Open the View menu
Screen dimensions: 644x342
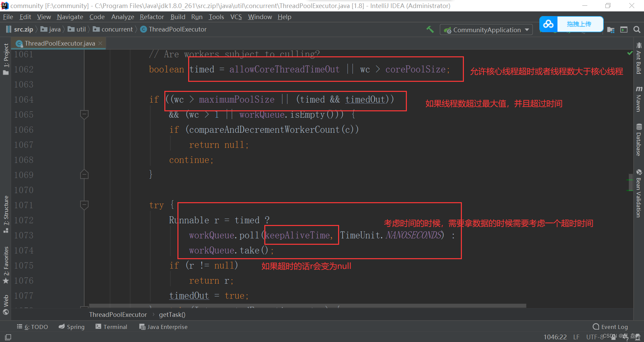(44, 17)
